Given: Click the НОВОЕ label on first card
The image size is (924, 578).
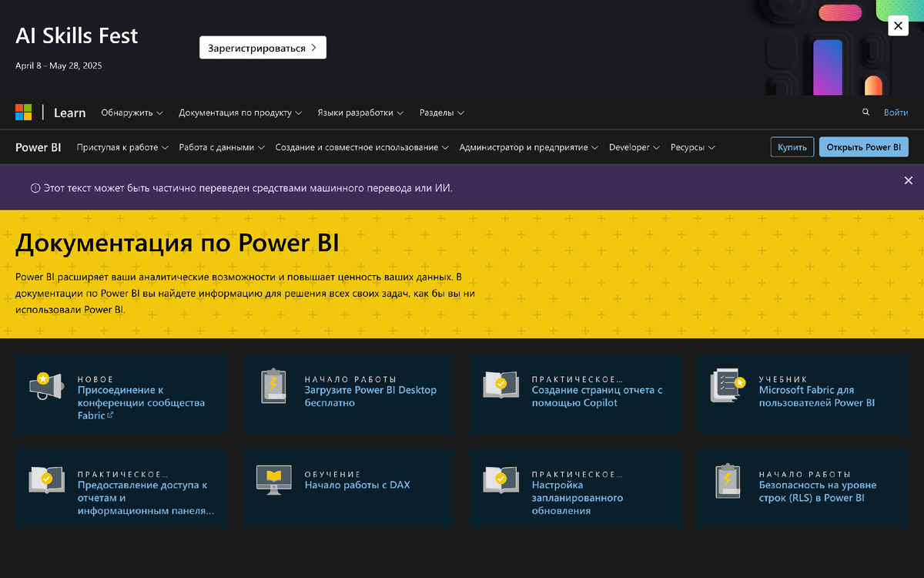Looking at the screenshot, I should click(95, 379).
